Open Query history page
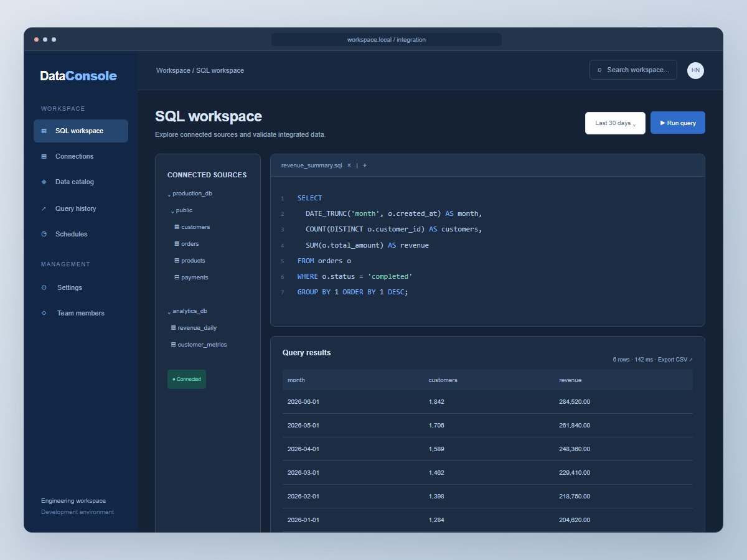 pyautogui.click(x=81, y=209)
